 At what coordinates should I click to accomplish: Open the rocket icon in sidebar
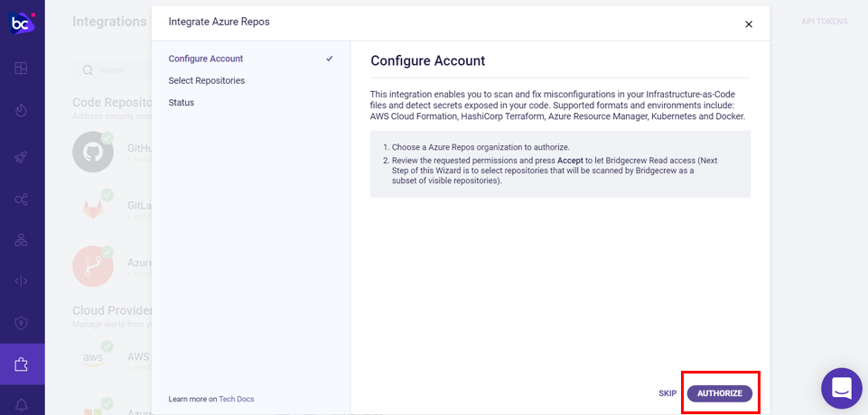(21, 158)
